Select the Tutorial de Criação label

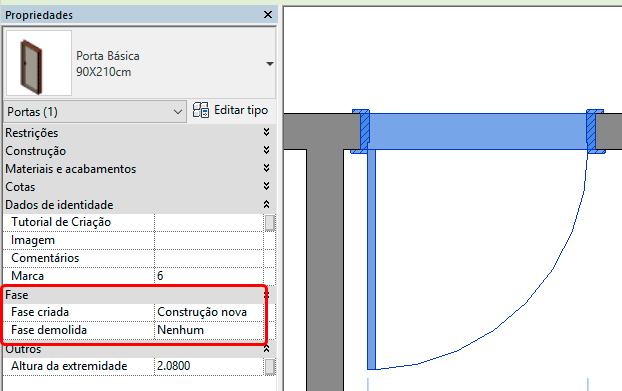click(x=61, y=222)
